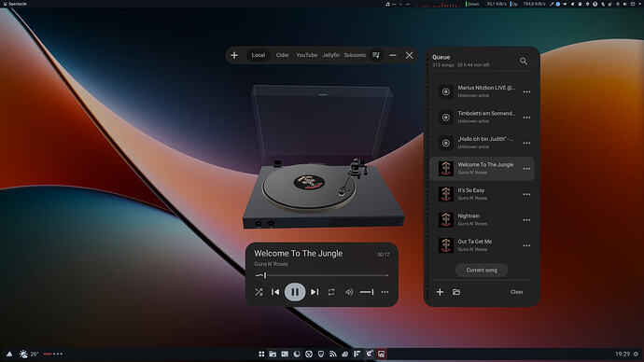Add songs with the queue's plus icon
The height and width of the screenshot is (362, 644).
(440, 292)
